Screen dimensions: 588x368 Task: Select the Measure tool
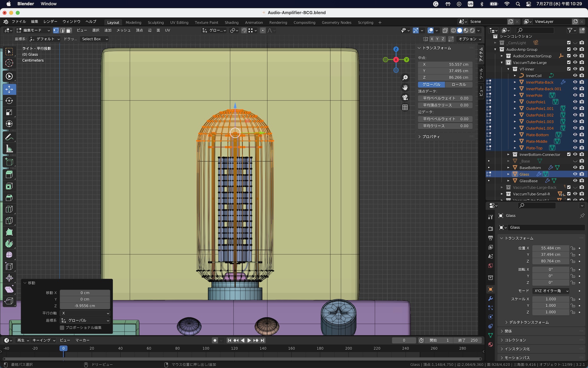[x=9, y=149]
